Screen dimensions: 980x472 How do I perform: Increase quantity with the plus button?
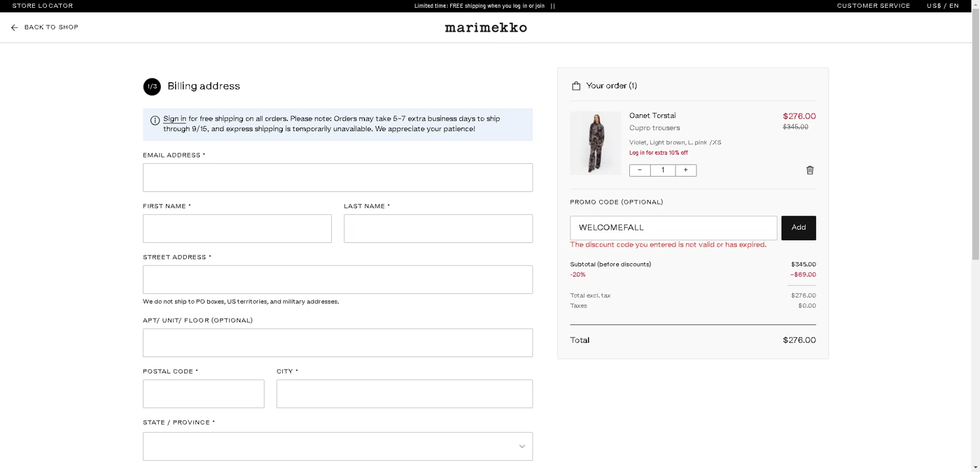tap(685, 170)
